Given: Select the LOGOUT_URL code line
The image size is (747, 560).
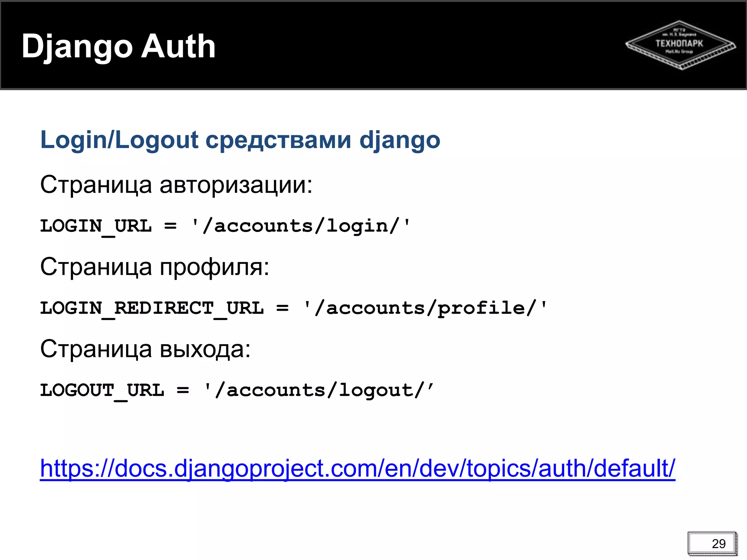Looking at the screenshot, I should point(237,391).
